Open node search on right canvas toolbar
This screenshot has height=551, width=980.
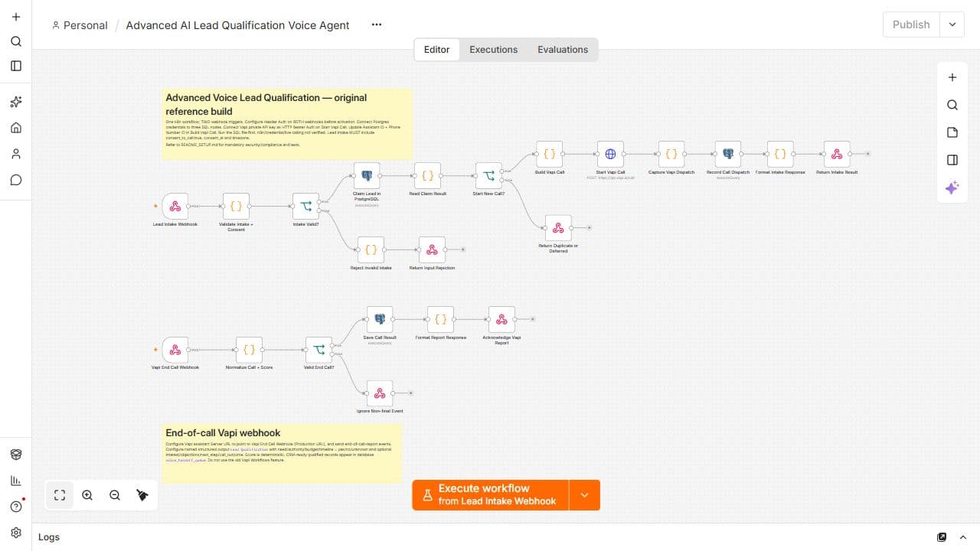click(x=952, y=105)
